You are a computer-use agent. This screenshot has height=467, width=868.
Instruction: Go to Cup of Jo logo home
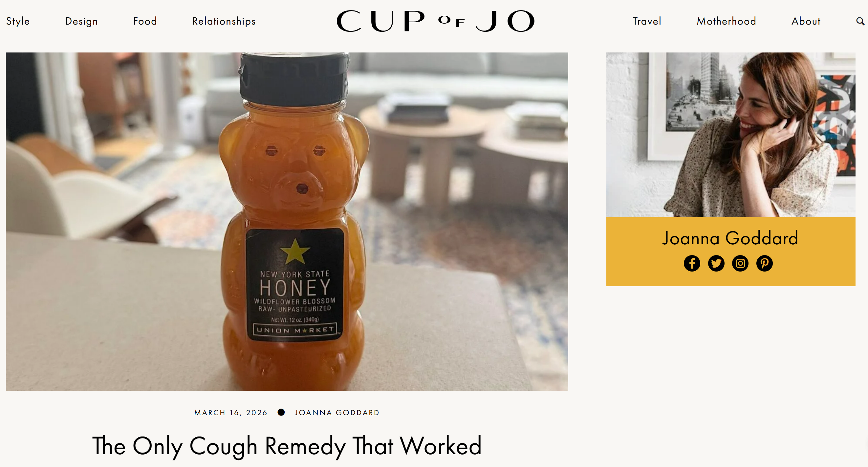(435, 21)
